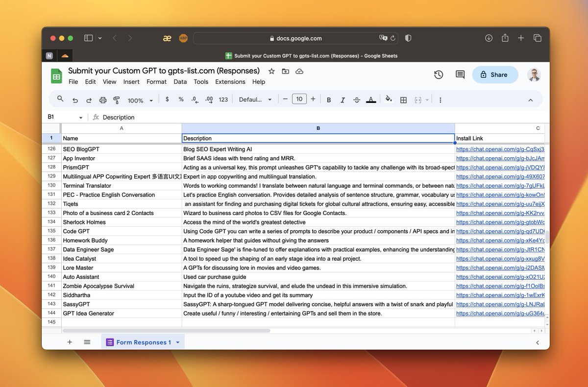Open the Data menu
The image size is (588, 387).
point(180,82)
